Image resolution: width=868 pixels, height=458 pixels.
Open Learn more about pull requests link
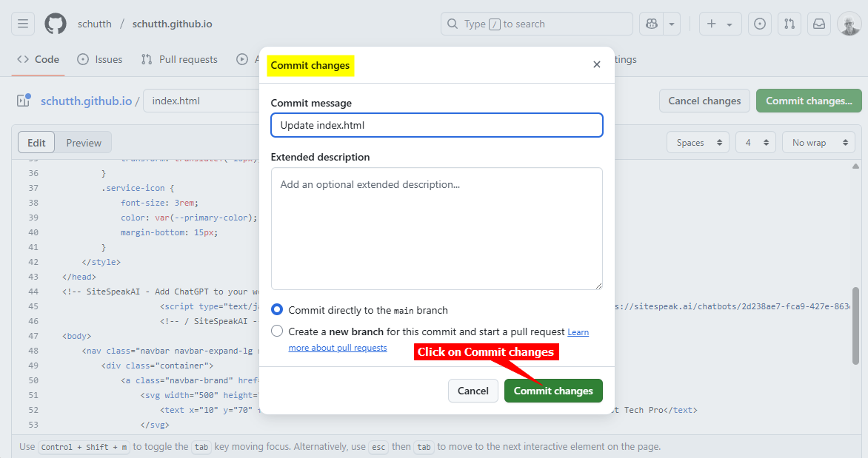click(338, 347)
